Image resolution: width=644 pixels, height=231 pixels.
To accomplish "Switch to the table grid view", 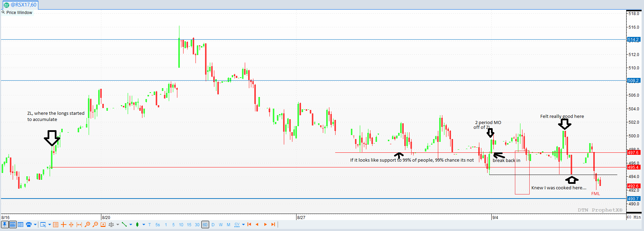I will [x=21, y=225].
